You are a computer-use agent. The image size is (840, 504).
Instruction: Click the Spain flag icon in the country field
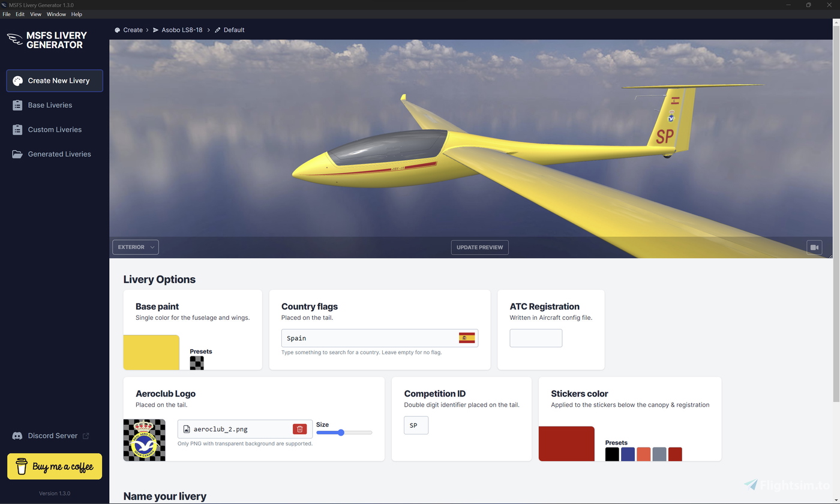[x=467, y=338]
